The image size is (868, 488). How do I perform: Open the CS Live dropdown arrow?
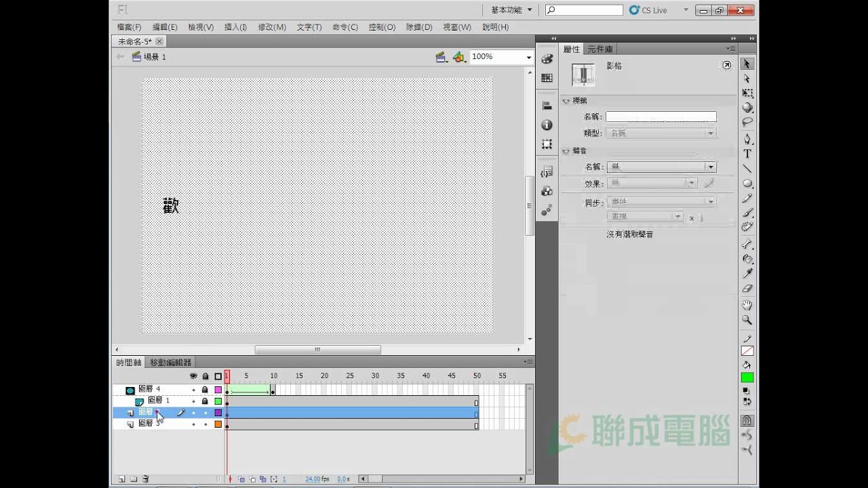tap(686, 10)
